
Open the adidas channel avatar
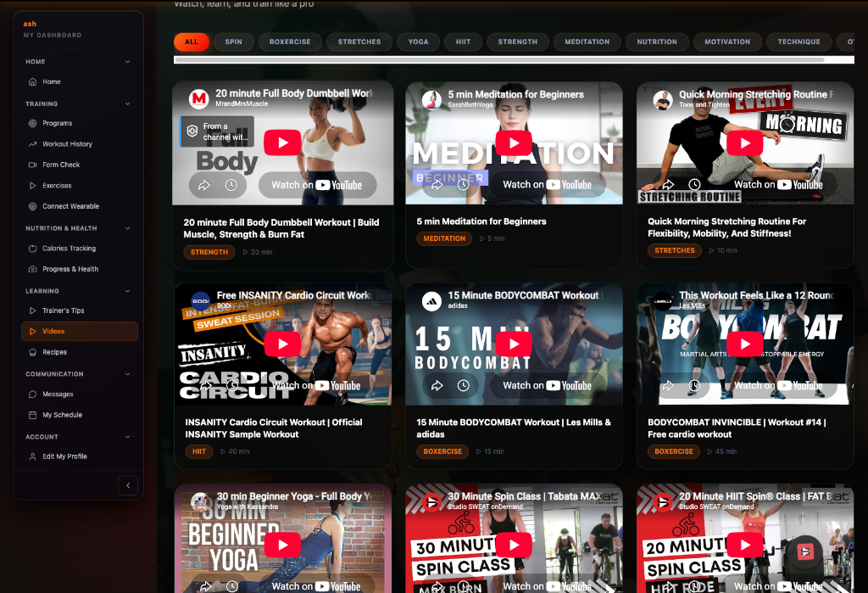[x=431, y=301]
